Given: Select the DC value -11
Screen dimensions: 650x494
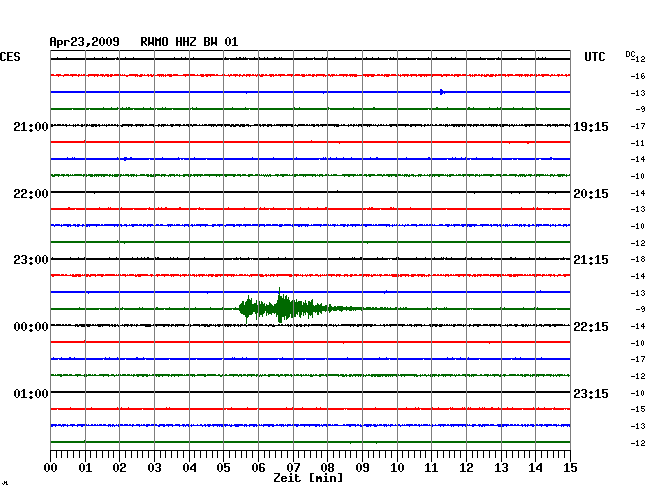Looking at the screenshot, I should pyautogui.click(x=638, y=143).
